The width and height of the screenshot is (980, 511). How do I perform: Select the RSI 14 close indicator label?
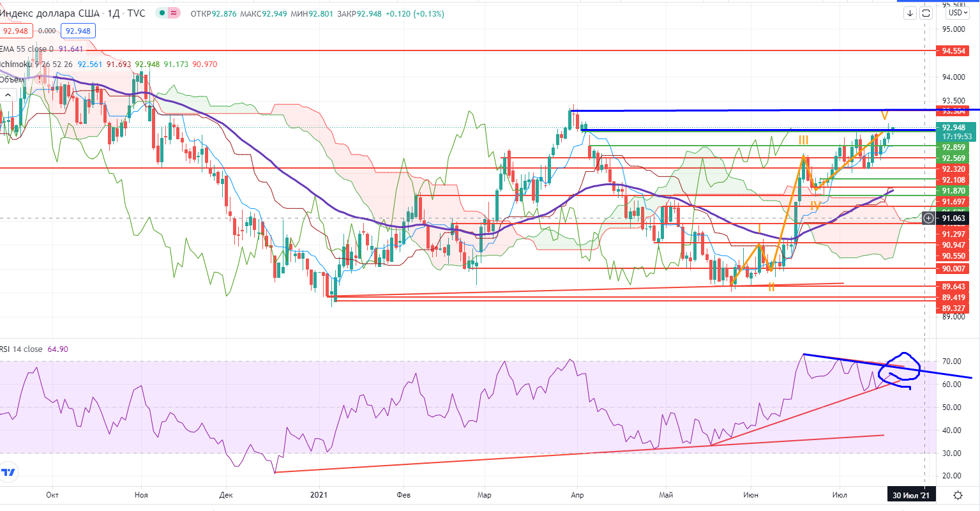[24, 349]
